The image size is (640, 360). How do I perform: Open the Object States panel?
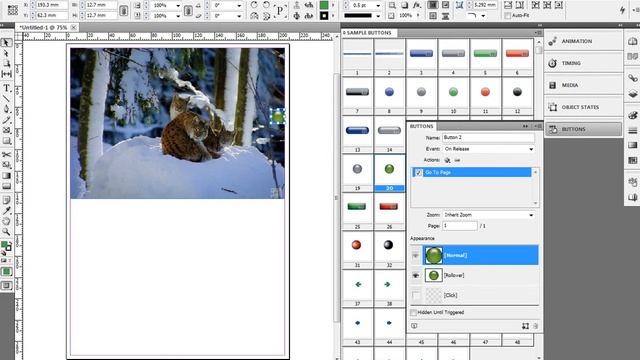tap(584, 107)
